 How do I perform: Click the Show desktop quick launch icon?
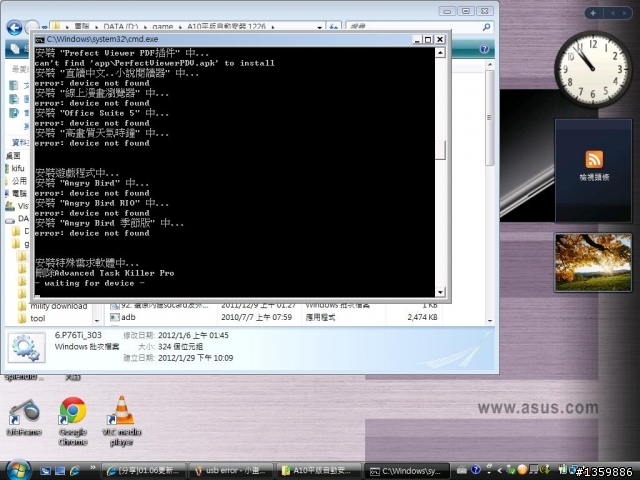coord(60,471)
